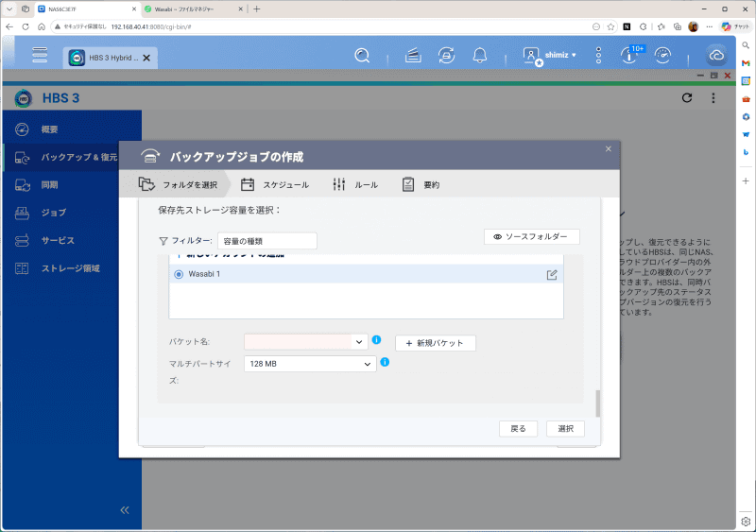This screenshot has height=532, width=756.
Task: Click the user account avatar icon
Action: pyautogui.click(x=532, y=56)
